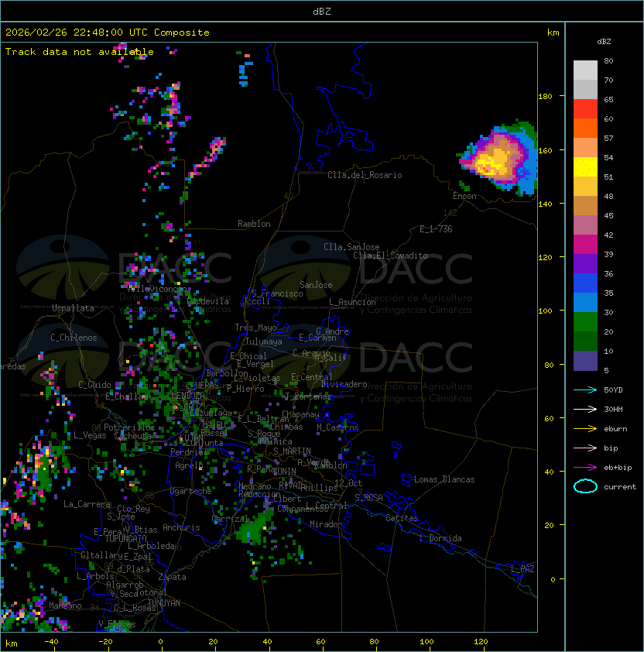This screenshot has height=652, width=644.
Task: Click the 'L_Dormida' map label
Action: pos(440,538)
